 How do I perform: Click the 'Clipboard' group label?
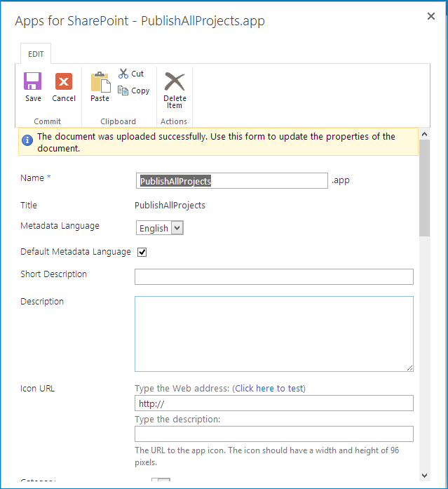click(x=118, y=121)
